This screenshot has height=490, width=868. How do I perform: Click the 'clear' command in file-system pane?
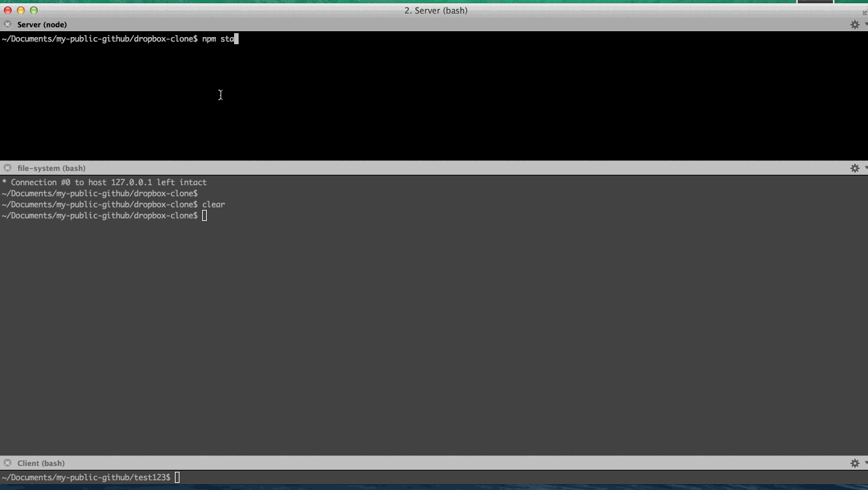pos(213,205)
